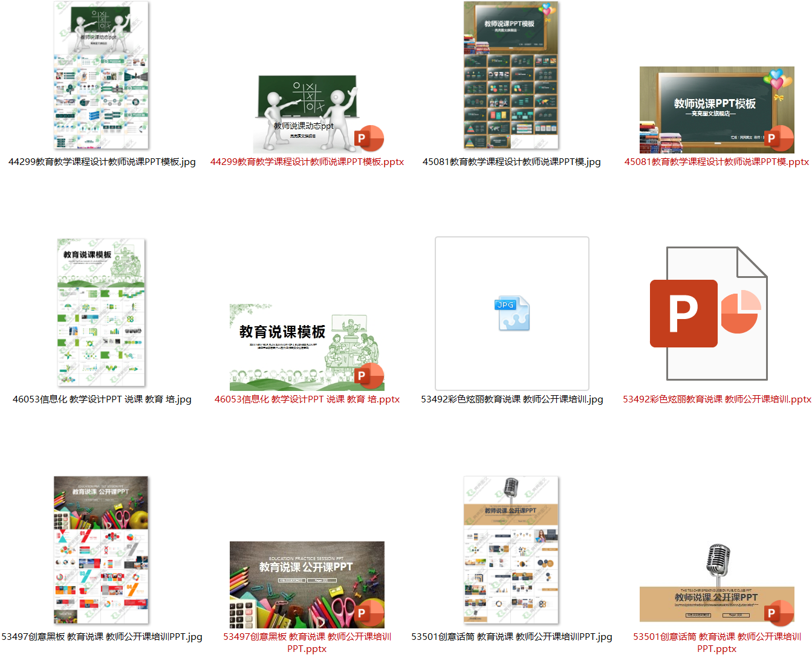Click the filename text of 45081 jpg file
Viewport: 812px width, 658px height.
point(512,162)
